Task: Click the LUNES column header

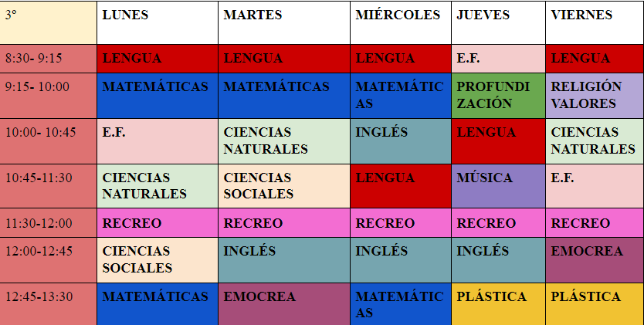Action: pos(157,22)
